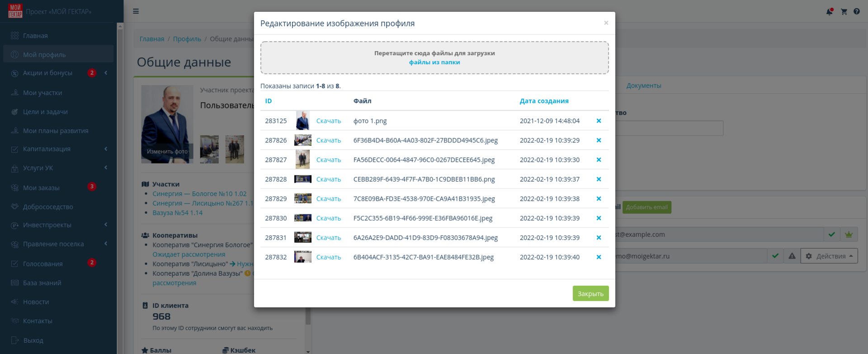The width and height of the screenshot is (868, 354).
Task: Click МОЙ ГЕКТАР logo
Action: pos(15,11)
